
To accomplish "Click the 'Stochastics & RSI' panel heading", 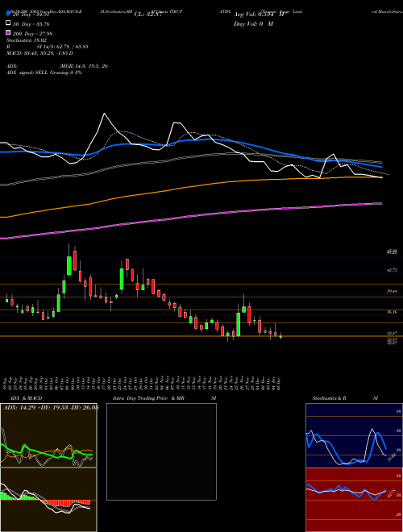I will (x=345, y=398).
